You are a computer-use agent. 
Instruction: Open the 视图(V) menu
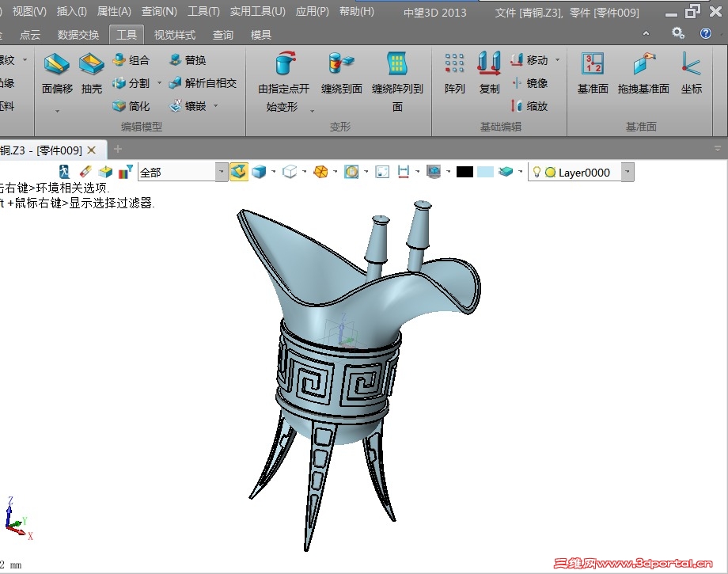29,12
